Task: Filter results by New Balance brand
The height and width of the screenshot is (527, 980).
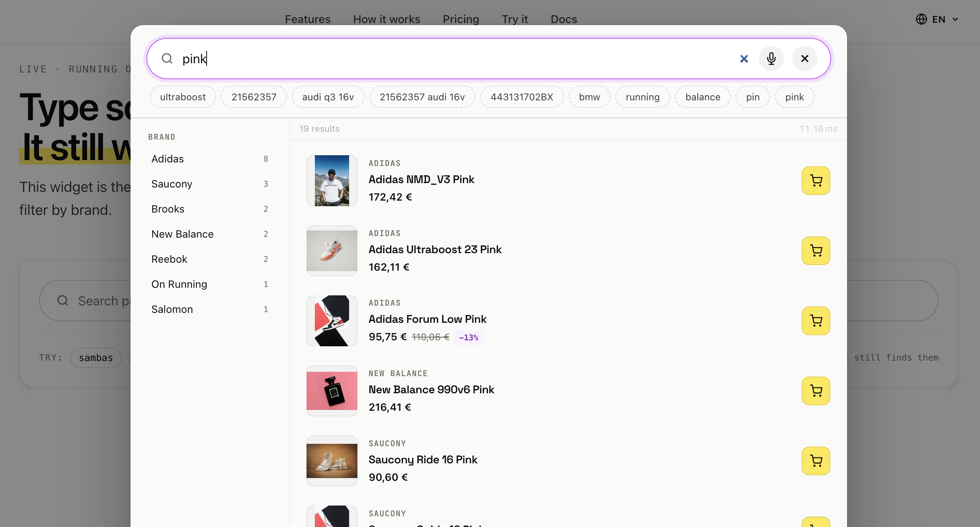Action: [x=210, y=234]
